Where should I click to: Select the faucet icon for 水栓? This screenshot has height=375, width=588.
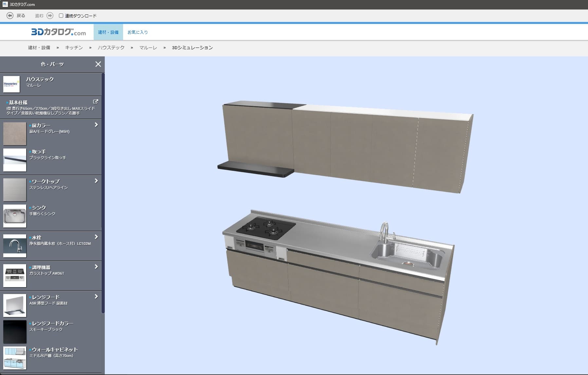pos(15,246)
